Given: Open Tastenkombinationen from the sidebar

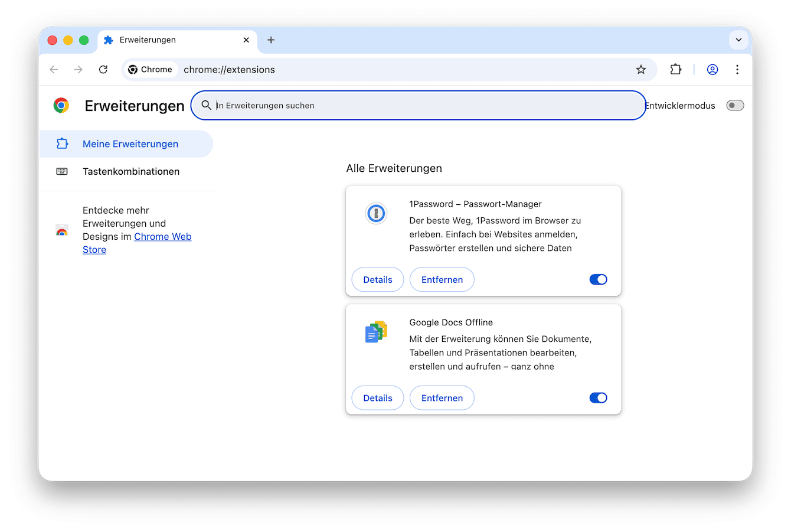Looking at the screenshot, I should tap(131, 171).
